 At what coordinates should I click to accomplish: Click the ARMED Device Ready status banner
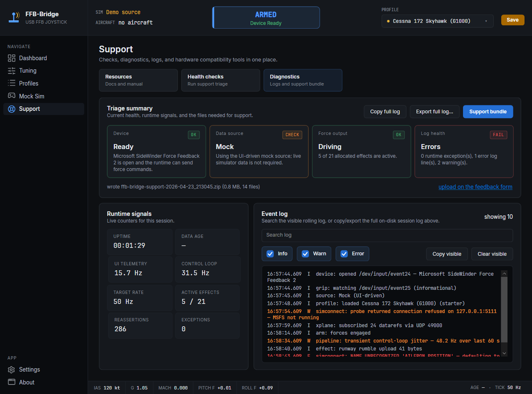(x=266, y=17)
